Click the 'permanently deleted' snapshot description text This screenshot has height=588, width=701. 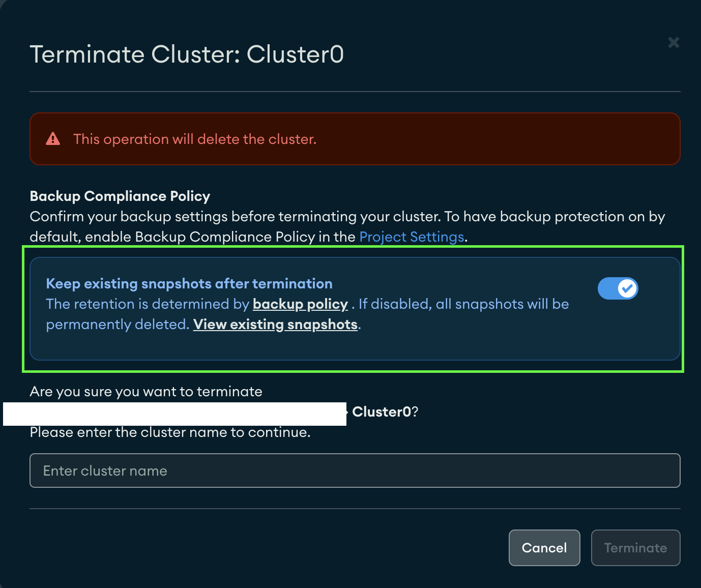(118, 325)
